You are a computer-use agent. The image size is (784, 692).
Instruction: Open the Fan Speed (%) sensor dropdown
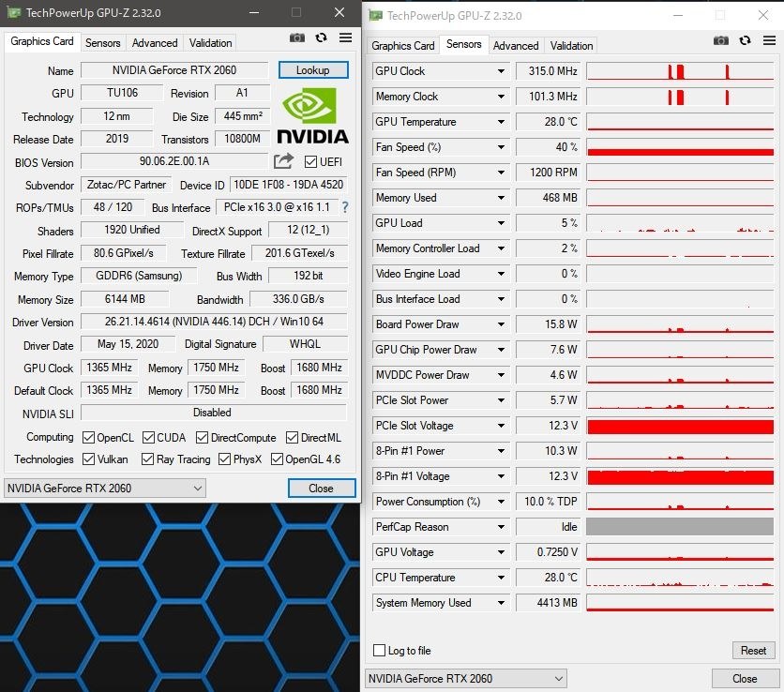tap(501, 147)
